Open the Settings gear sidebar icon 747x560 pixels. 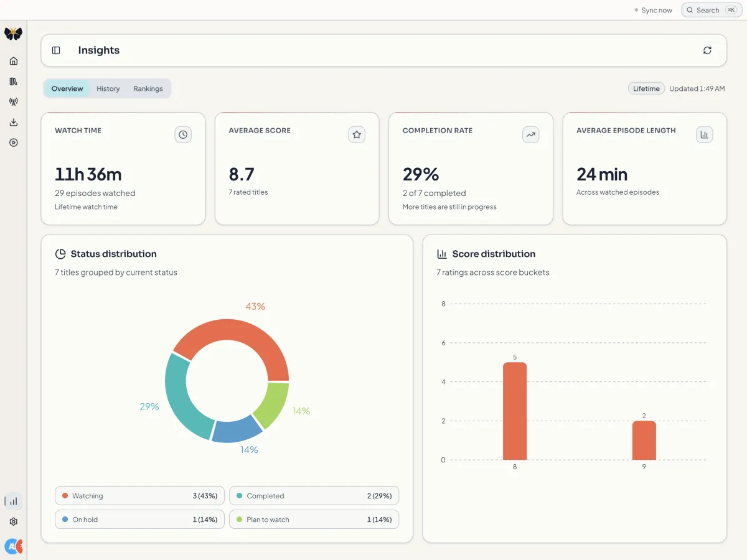click(14, 521)
